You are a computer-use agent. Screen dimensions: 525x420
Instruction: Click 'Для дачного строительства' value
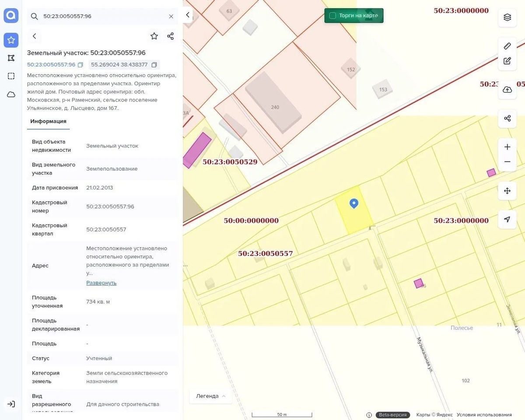click(x=122, y=404)
